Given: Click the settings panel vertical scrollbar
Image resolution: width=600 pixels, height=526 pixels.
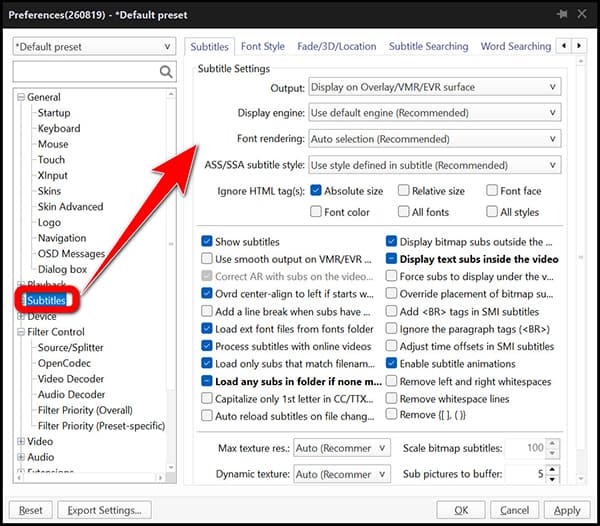Looking at the screenshot, I should pos(580,271).
